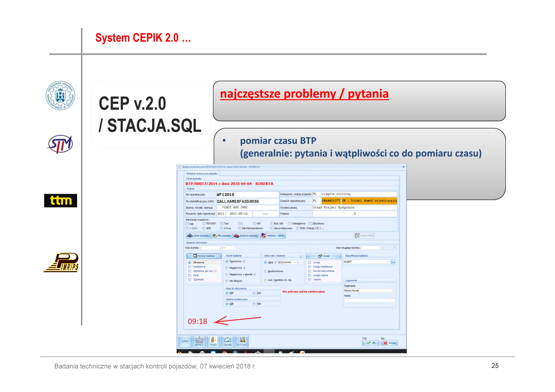Open the ADRES toolbar icon
This screenshot has height=392, width=555.
click(199, 341)
